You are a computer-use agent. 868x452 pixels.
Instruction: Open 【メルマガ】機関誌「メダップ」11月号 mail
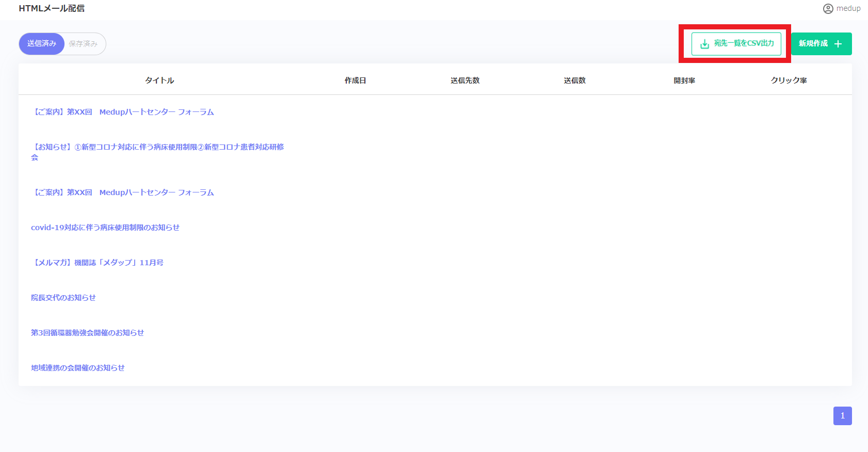coord(97,263)
